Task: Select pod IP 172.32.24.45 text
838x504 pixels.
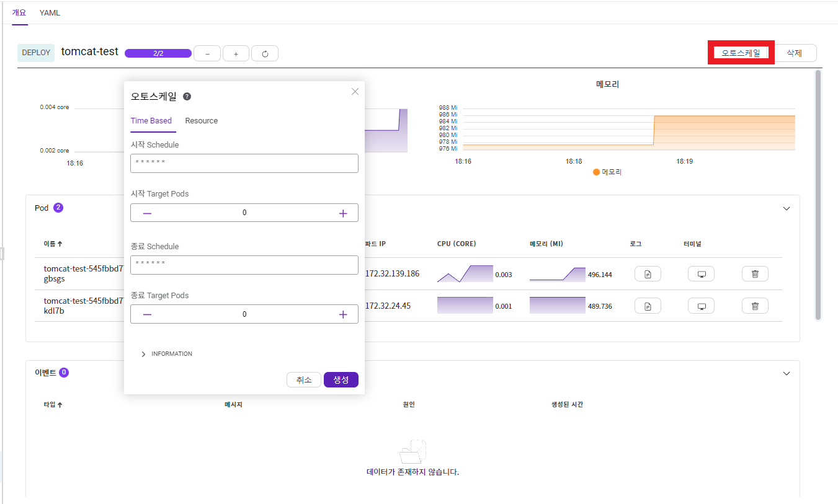Action: click(388, 306)
